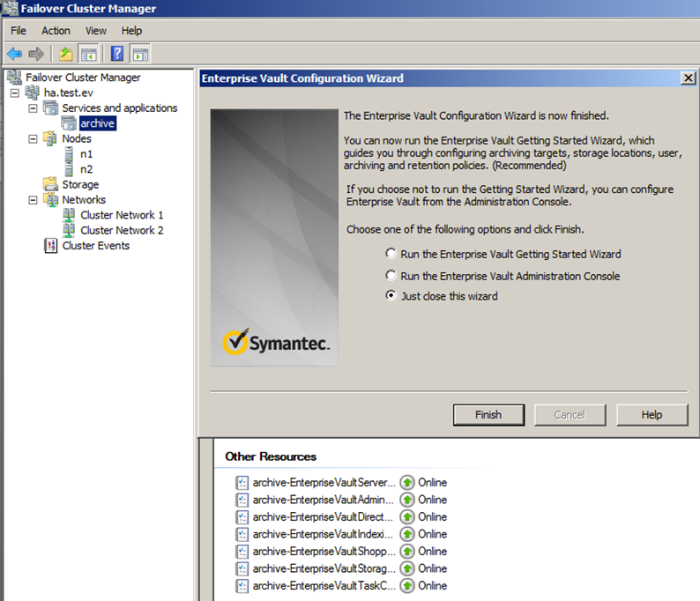Select the n2 node label

[86, 169]
